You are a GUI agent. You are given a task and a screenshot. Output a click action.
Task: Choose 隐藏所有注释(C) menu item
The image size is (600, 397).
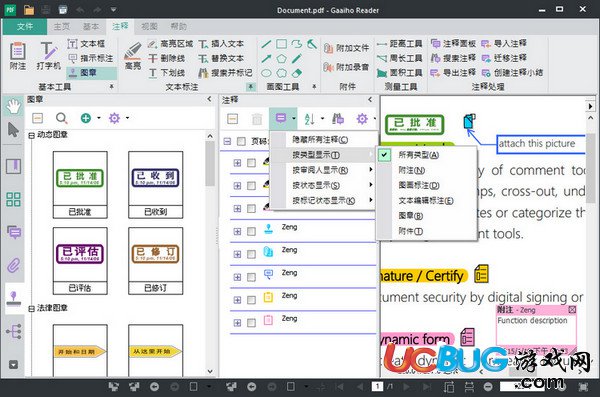coord(323,139)
